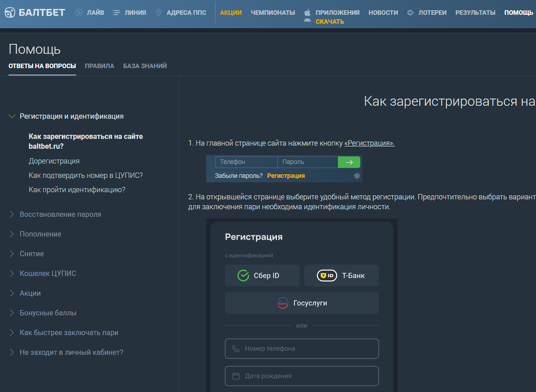Click the Телефон login field

point(246,162)
